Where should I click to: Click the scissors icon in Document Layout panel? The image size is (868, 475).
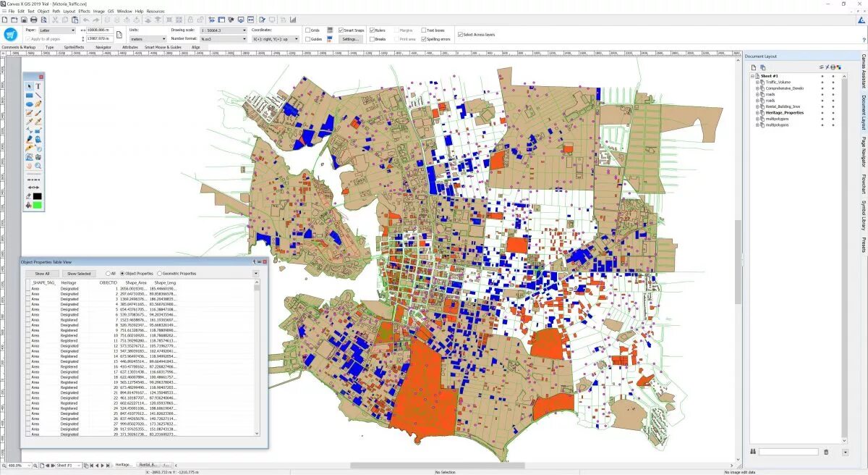(x=827, y=67)
